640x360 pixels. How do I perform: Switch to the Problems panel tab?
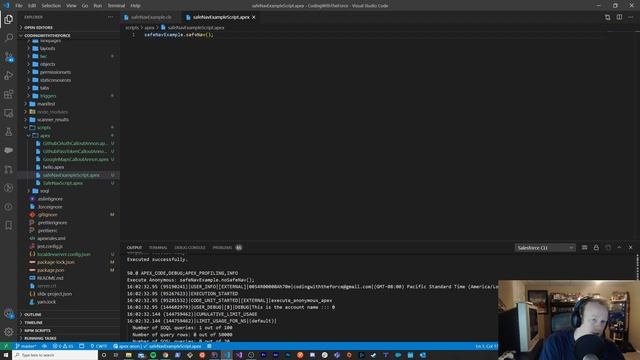point(227,248)
